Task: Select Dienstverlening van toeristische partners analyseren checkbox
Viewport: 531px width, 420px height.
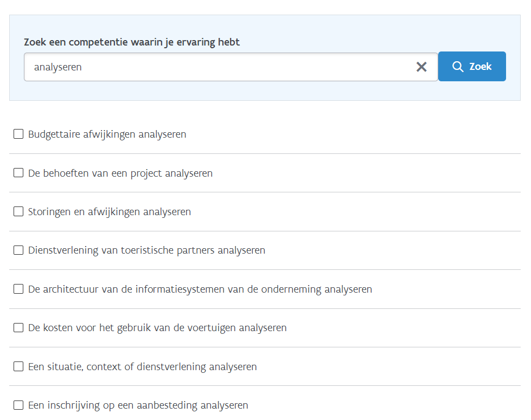Action: point(18,250)
